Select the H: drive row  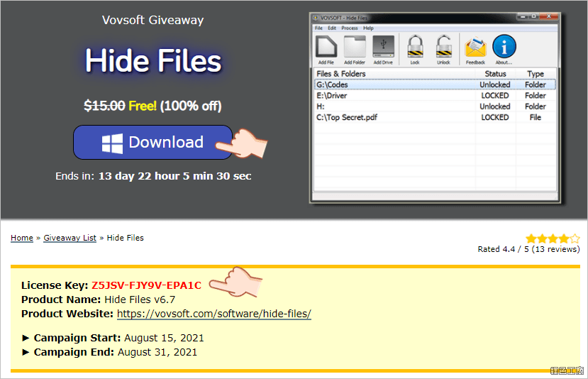coord(435,106)
